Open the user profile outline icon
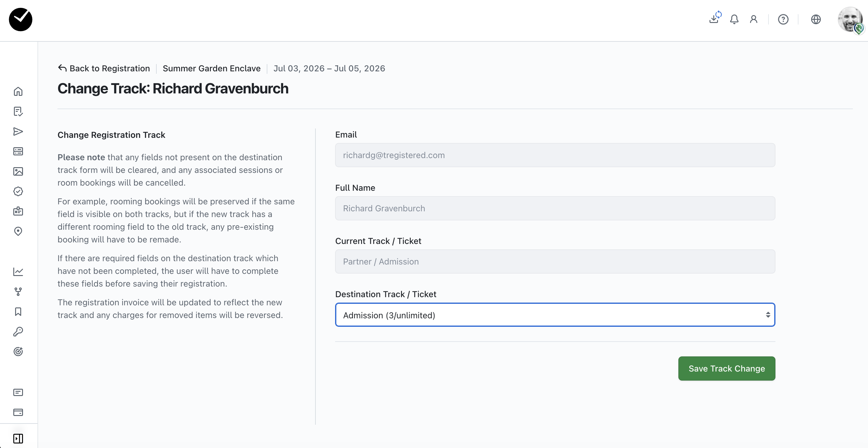Image resolution: width=868 pixels, height=448 pixels. tap(753, 20)
